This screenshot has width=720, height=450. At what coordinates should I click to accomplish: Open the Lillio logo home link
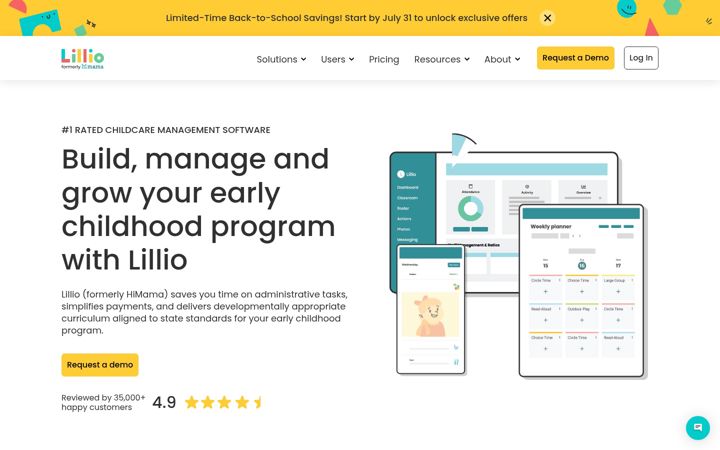click(x=83, y=58)
